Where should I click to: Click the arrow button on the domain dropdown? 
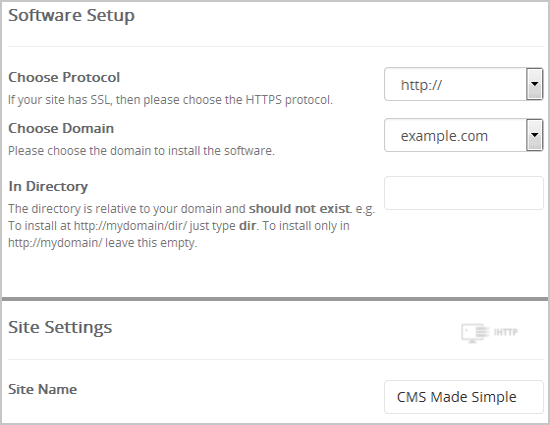tap(535, 135)
